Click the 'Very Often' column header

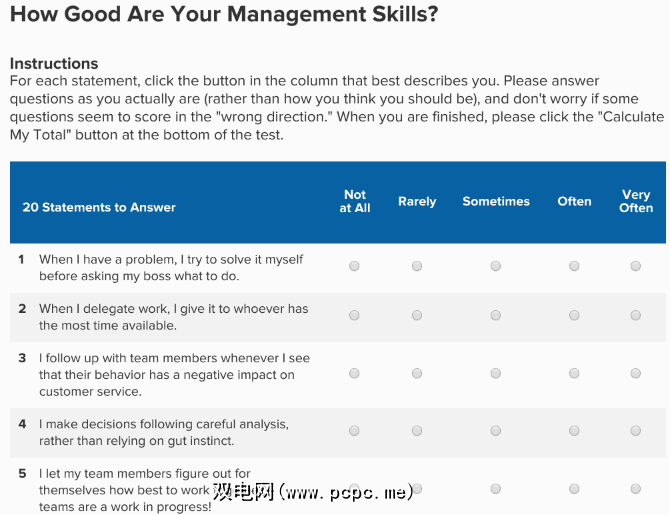(x=636, y=201)
